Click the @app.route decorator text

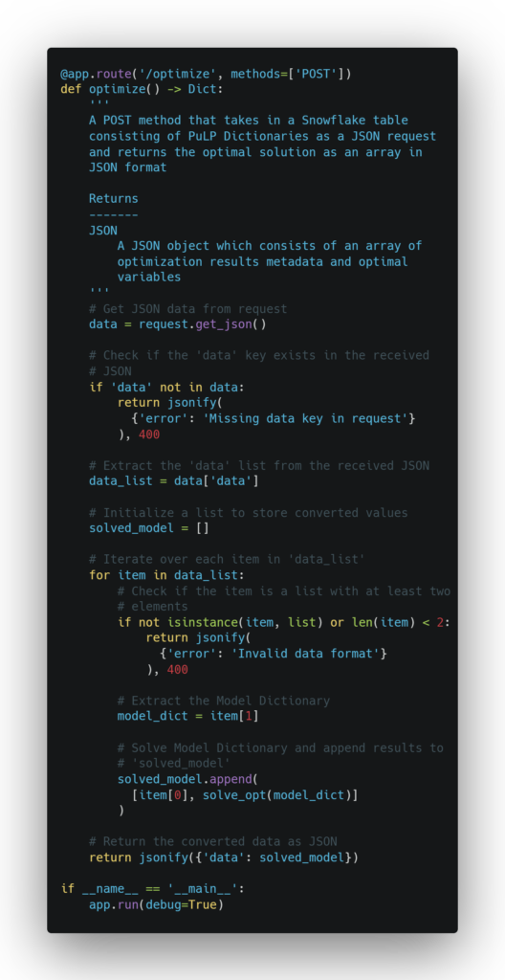coord(93,74)
